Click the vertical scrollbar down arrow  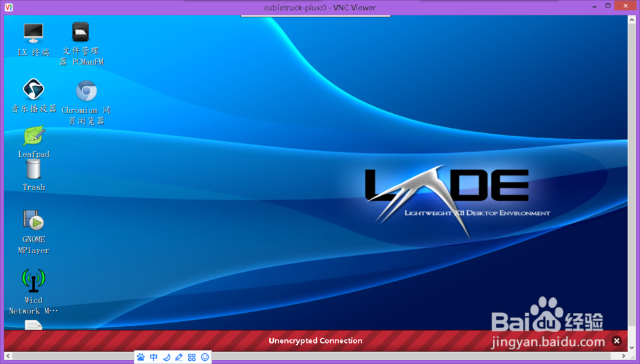[x=632, y=348]
